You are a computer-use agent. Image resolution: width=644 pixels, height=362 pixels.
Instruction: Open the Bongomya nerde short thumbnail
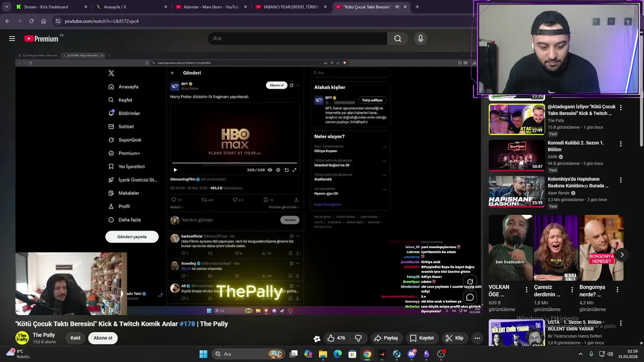click(601, 247)
